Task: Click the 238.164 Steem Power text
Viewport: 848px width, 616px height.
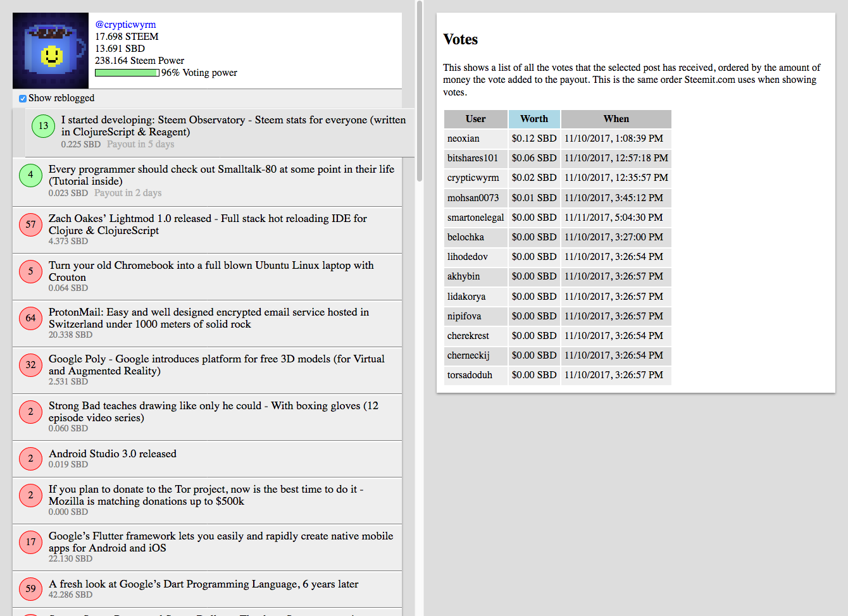Action: pos(140,61)
